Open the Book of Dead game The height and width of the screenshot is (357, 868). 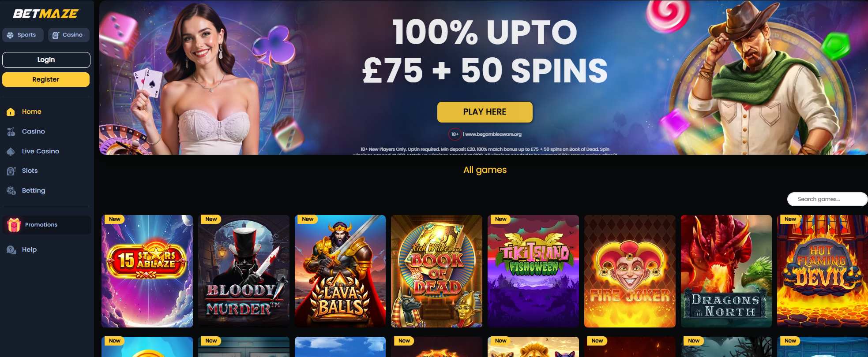(x=436, y=271)
